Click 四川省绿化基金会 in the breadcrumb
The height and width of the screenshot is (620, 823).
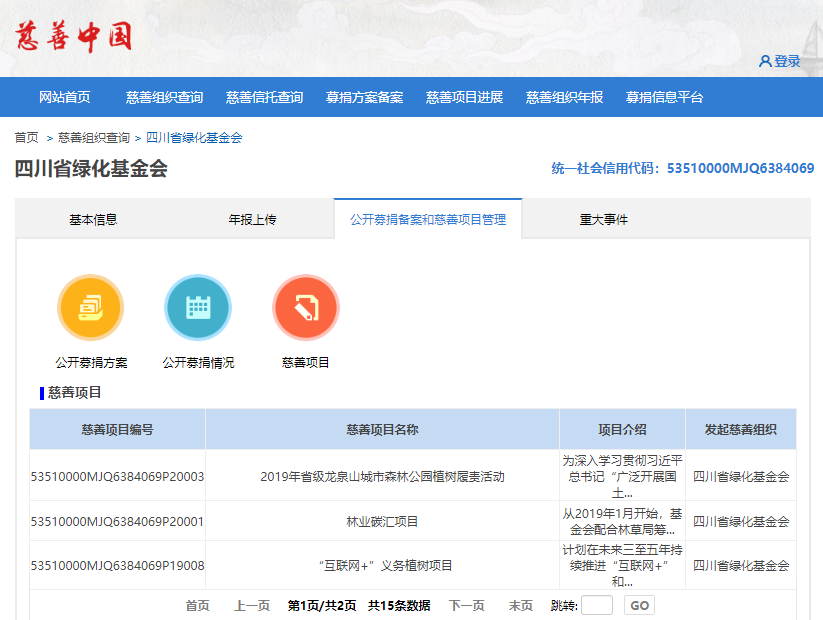click(194, 138)
